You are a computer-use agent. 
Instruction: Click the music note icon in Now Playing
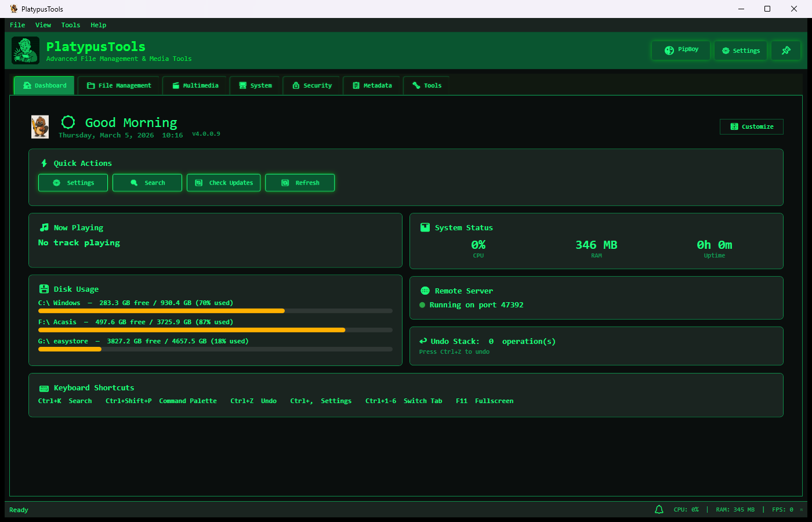tap(43, 227)
